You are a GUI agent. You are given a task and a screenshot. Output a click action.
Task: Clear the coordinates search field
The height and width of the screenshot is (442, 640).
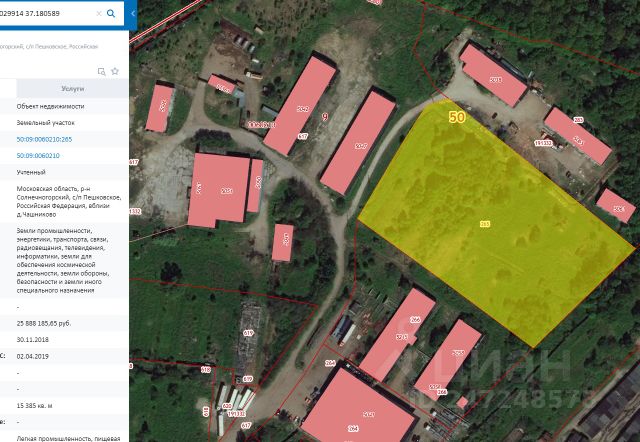98,14
